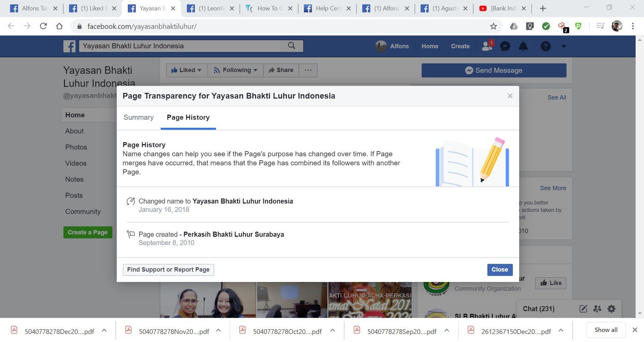Open Notes in page sidebar
This screenshot has height=342, width=644.
74,179
